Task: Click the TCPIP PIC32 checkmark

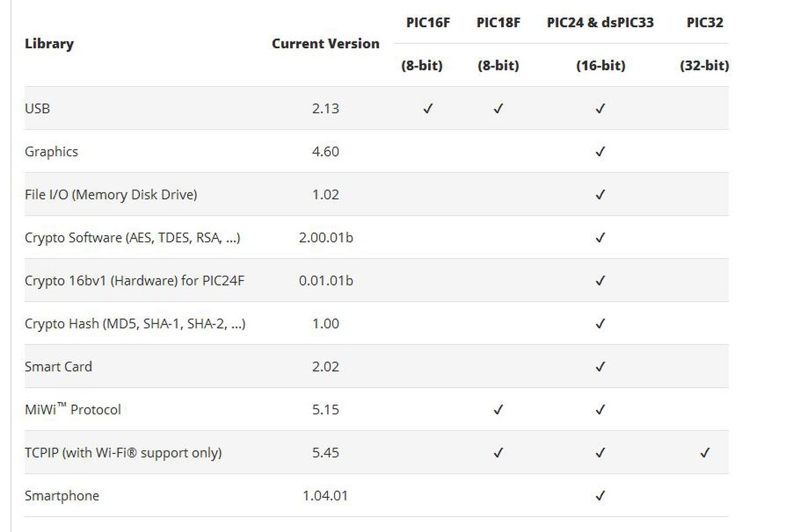Action: [704, 453]
